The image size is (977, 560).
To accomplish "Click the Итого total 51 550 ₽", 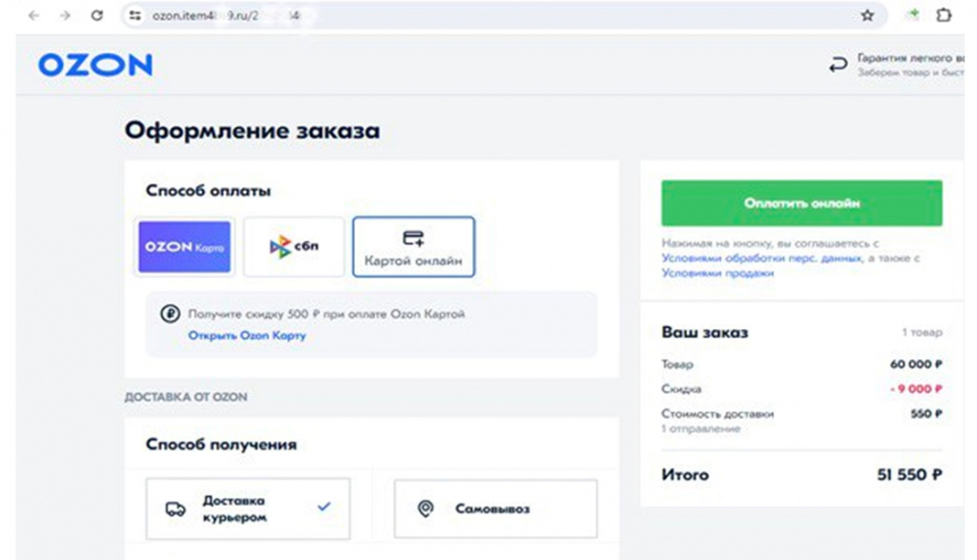I will point(909,475).
